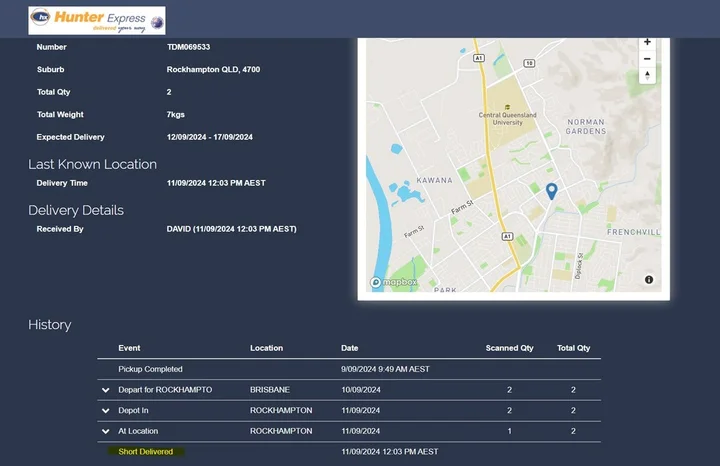This screenshot has height=466, width=720.
Task: Expand the Depot In history row
Action: click(105, 411)
